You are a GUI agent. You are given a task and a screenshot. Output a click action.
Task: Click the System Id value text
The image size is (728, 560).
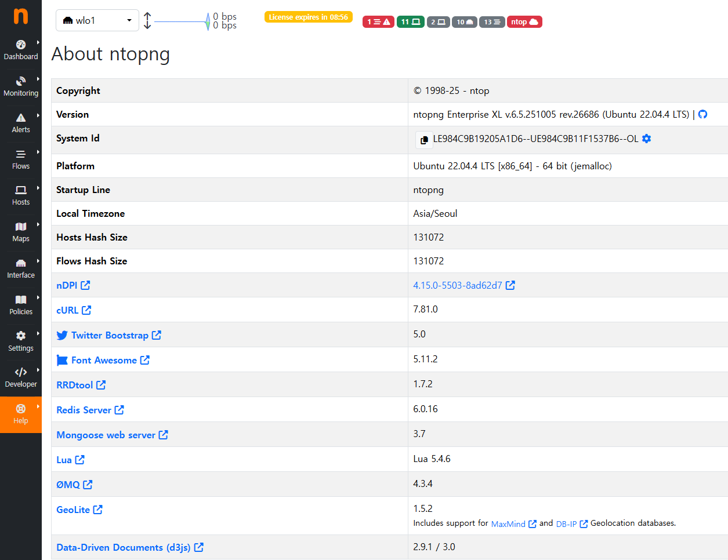point(535,139)
